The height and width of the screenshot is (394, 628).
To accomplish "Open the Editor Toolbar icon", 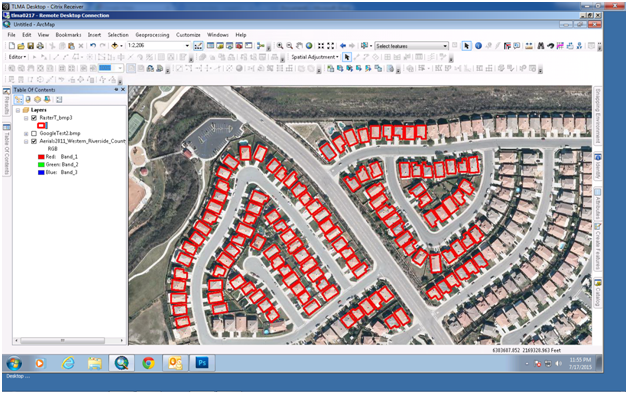I will click(198, 46).
